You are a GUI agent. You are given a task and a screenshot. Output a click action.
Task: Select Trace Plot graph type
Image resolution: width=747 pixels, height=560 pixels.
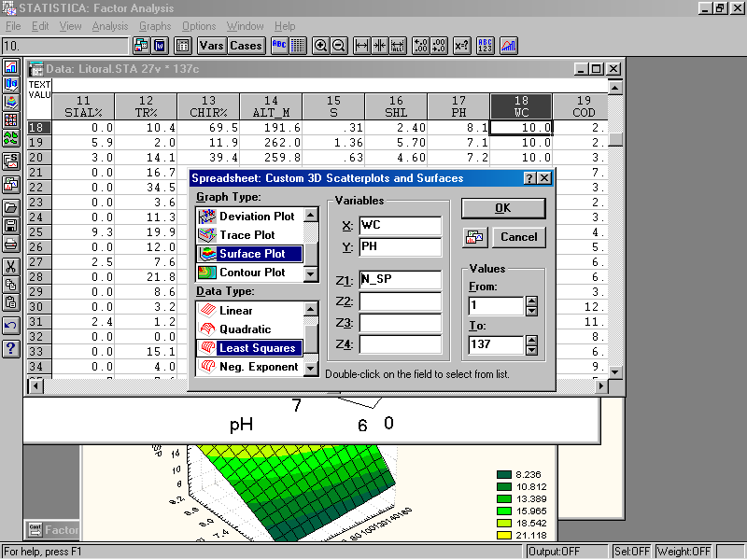(249, 235)
